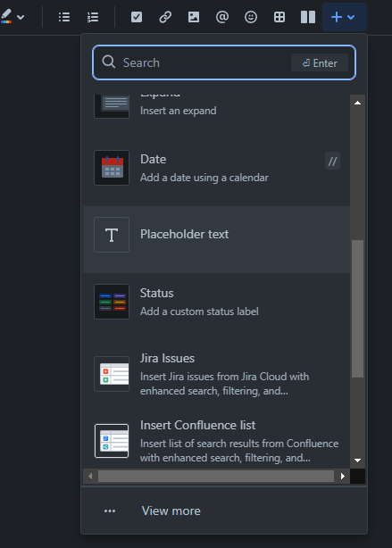Toggle the plus insert menu

click(345, 17)
